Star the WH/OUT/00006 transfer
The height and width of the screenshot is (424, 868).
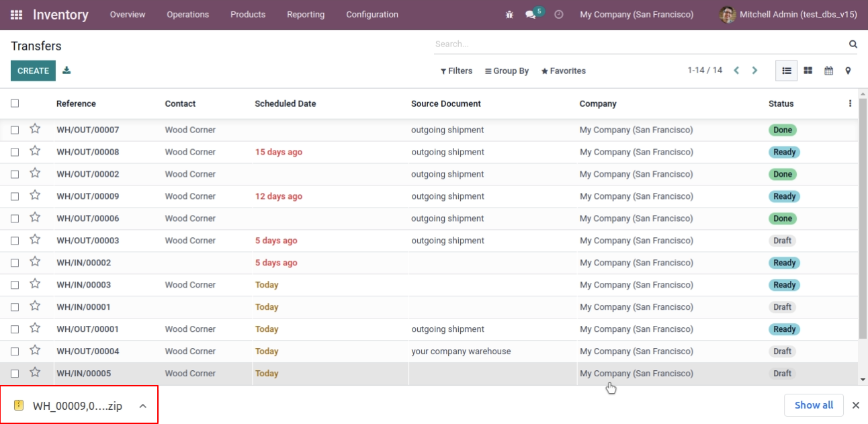click(x=35, y=218)
